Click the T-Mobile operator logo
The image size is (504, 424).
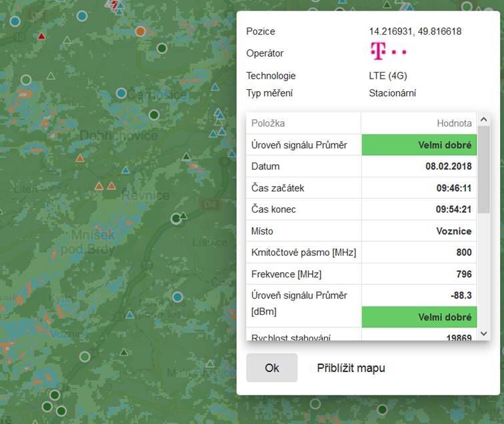(x=388, y=51)
